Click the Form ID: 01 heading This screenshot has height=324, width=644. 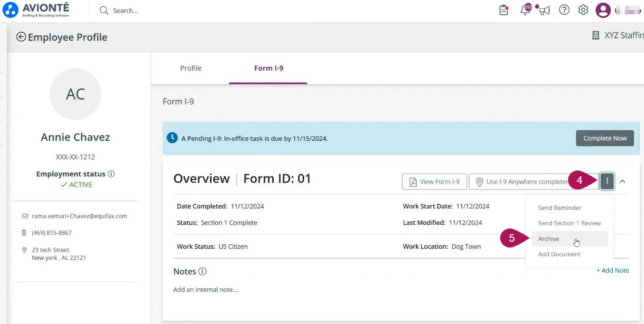click(277, 179)
